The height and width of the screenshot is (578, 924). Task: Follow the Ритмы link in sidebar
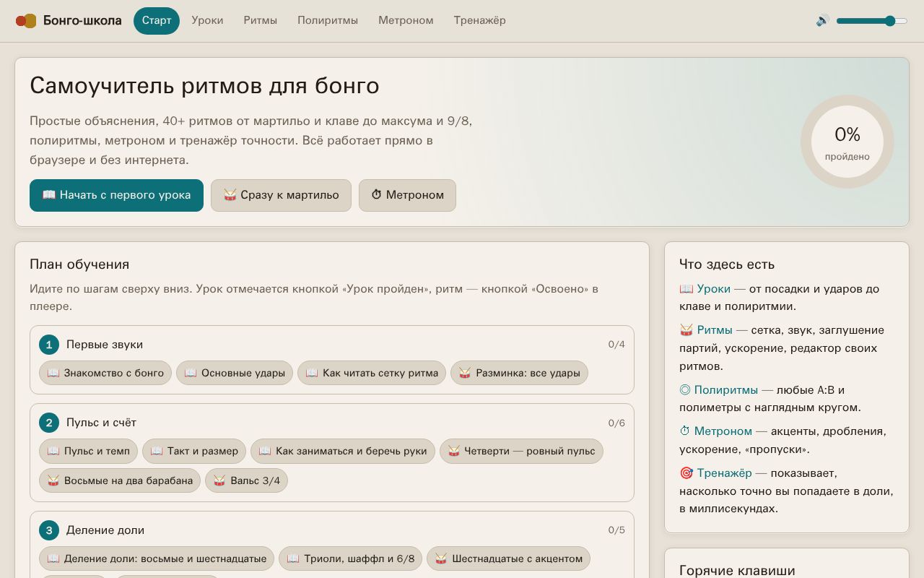706,330
